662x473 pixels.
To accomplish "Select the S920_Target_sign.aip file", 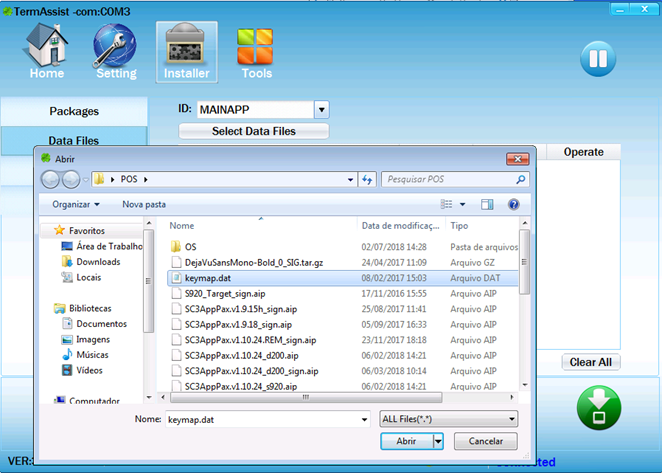I will coord(225,294).
